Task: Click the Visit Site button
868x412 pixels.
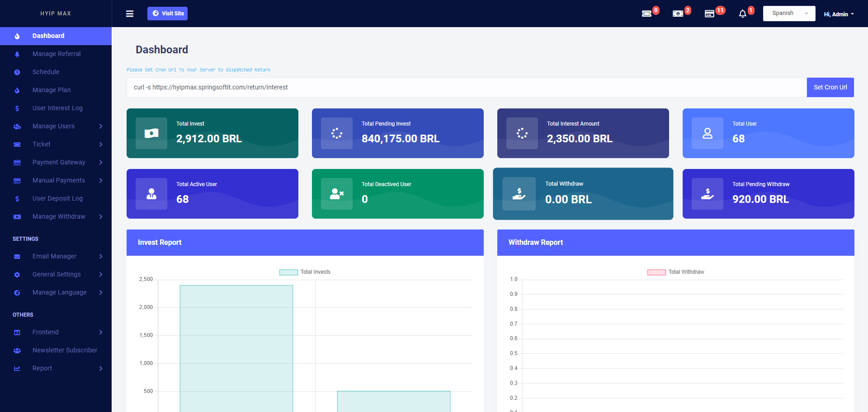Action: coord(167,14)
